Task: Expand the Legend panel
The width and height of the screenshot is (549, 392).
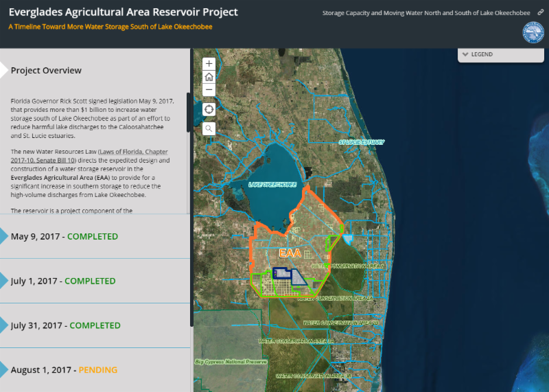Action: 502,54
